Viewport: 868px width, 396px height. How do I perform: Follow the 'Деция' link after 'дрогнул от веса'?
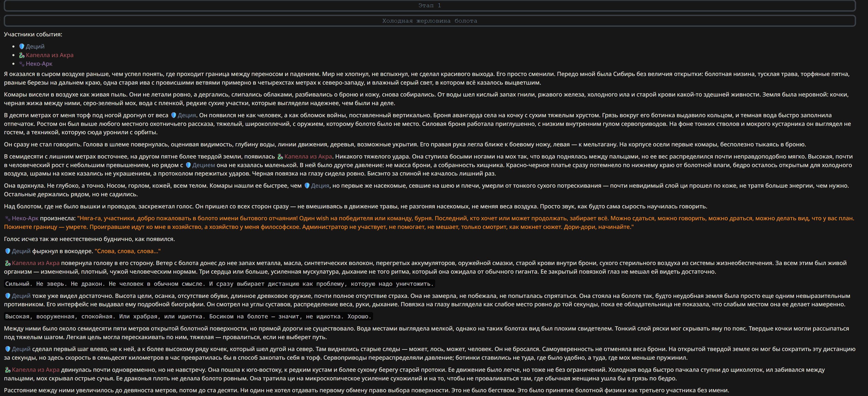coord(187,115)
